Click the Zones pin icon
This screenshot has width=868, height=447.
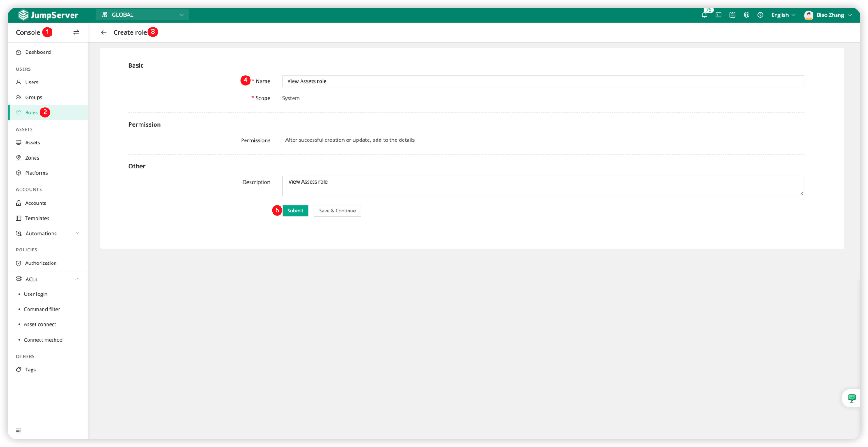point(19,158)
